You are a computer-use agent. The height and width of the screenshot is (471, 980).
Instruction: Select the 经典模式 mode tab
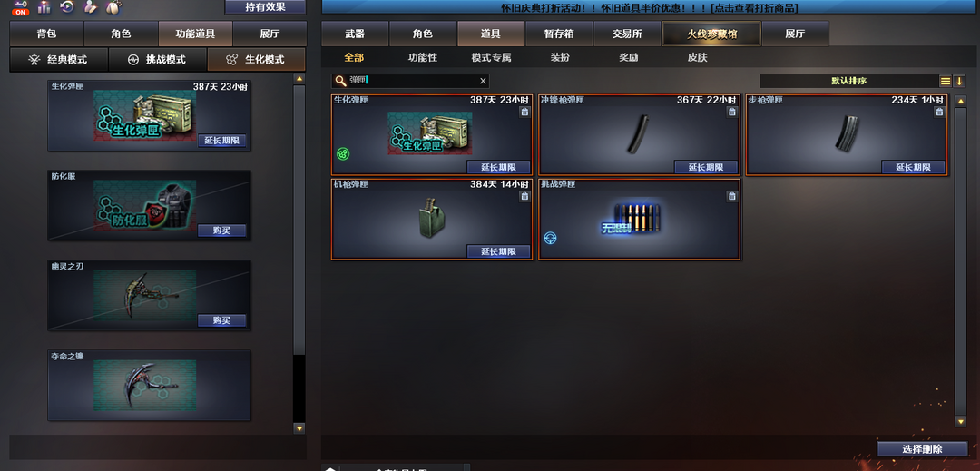pyautogui.click(x=59, y=59)
